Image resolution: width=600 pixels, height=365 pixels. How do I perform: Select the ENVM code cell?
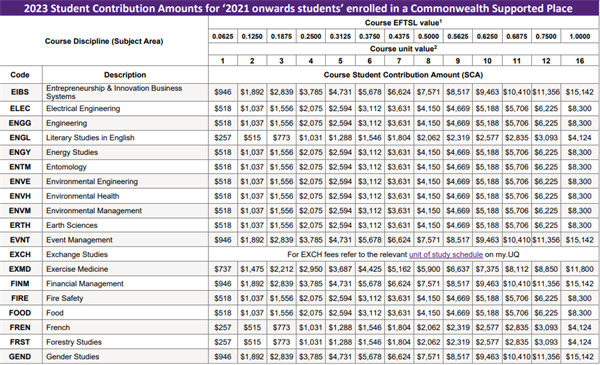[20, 210]
